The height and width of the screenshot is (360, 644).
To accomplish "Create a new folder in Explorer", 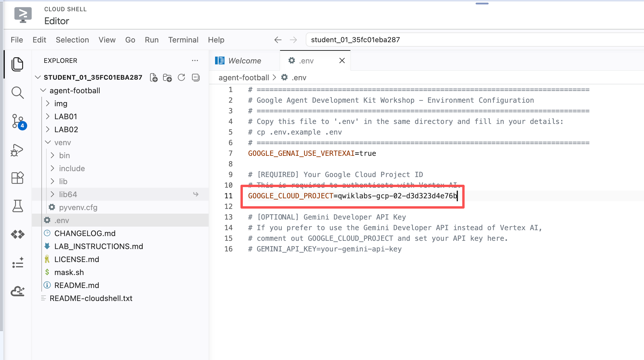I will click(x=167, y=78).
